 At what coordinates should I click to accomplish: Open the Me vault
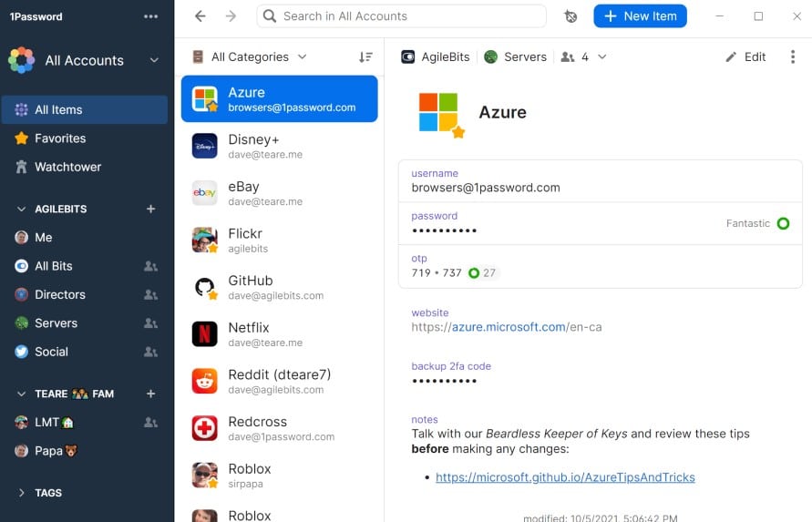pyautogui.click(x=85, y=238)
